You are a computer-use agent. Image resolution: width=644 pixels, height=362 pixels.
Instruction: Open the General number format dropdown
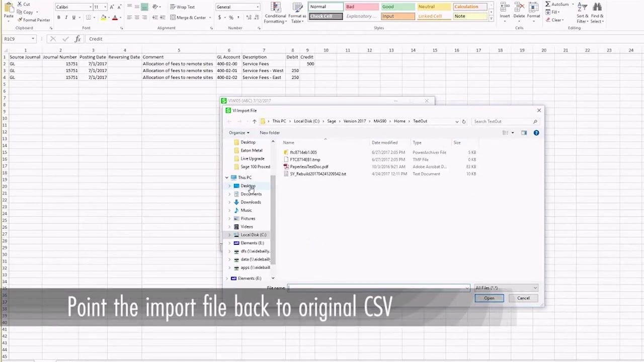(x=258, y=7)
